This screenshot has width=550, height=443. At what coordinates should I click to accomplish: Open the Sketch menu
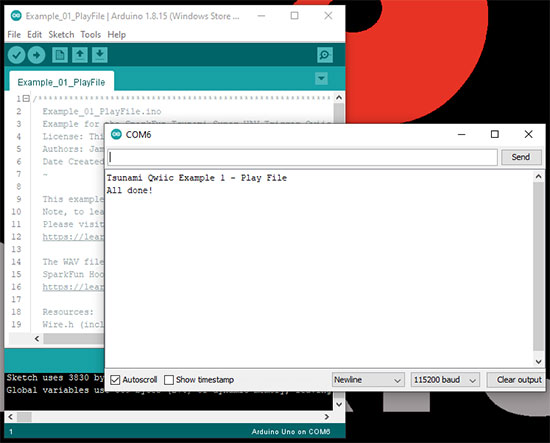point(61,35)
